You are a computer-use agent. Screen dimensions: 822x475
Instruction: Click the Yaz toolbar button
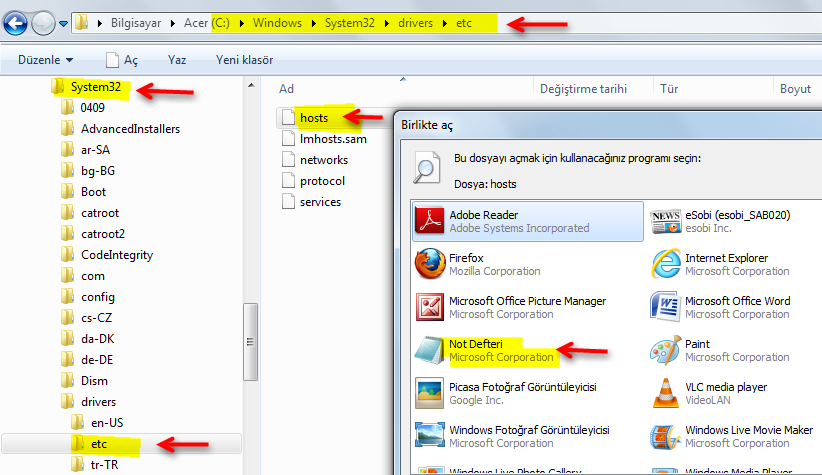click(177, 60)
